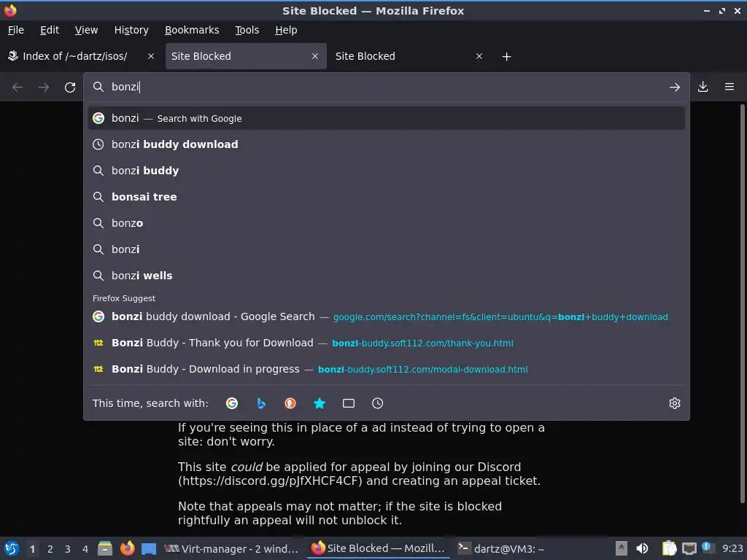Viewport: 747px width, 560px height.
Task: Open the Downloads panel icon
Action: (703, 87)
